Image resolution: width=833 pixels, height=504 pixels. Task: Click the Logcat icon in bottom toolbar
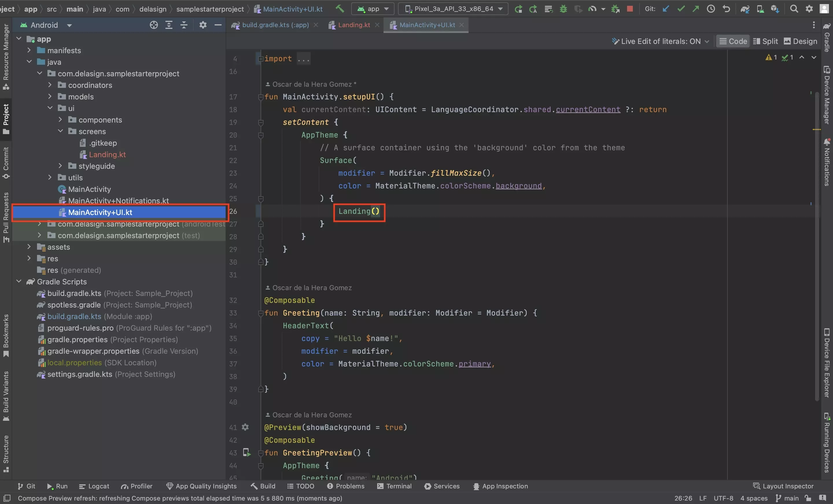tap(93, 486)
